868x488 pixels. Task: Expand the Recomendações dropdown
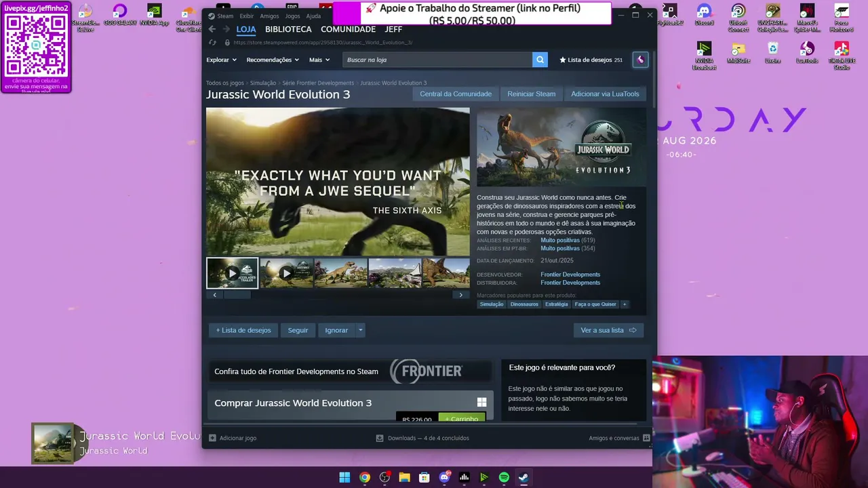tap(273, 60)
